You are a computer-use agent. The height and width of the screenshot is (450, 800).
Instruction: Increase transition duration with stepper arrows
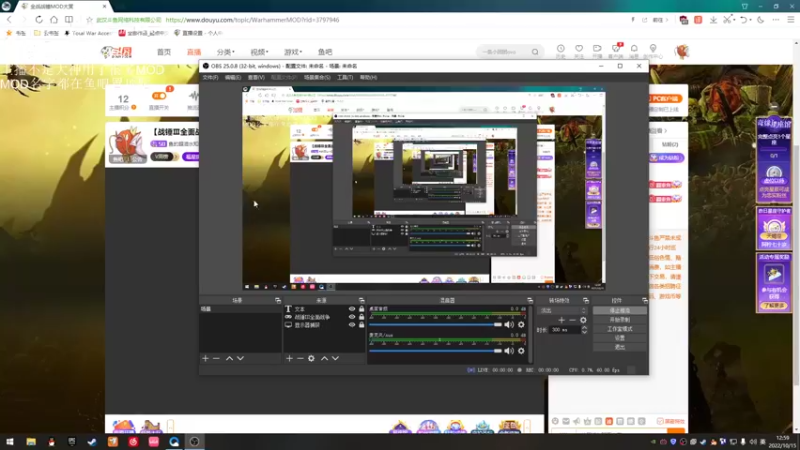coord(584,328)
